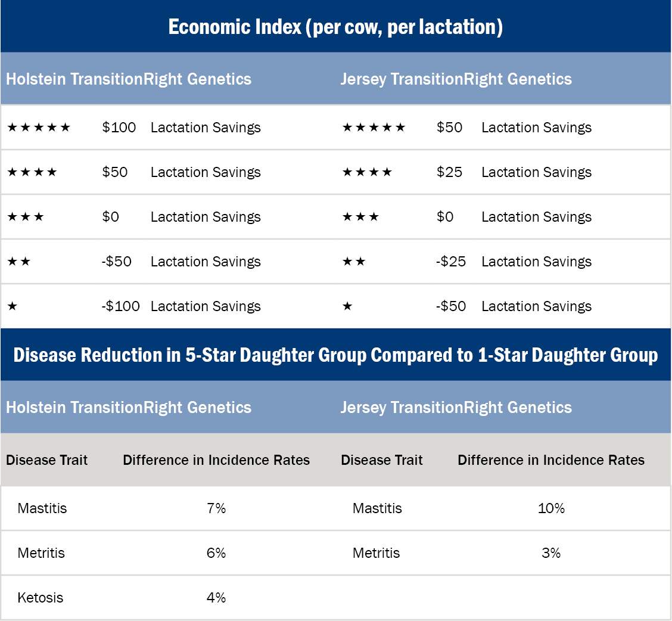Click the Ketosis 4% incidence value

[x=216, y=598]
